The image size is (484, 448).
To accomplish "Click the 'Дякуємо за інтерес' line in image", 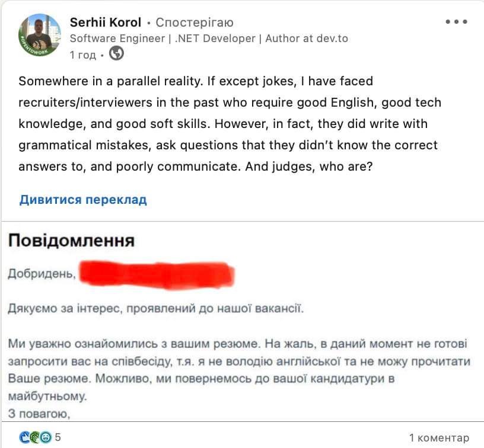I will click(157, 308).
